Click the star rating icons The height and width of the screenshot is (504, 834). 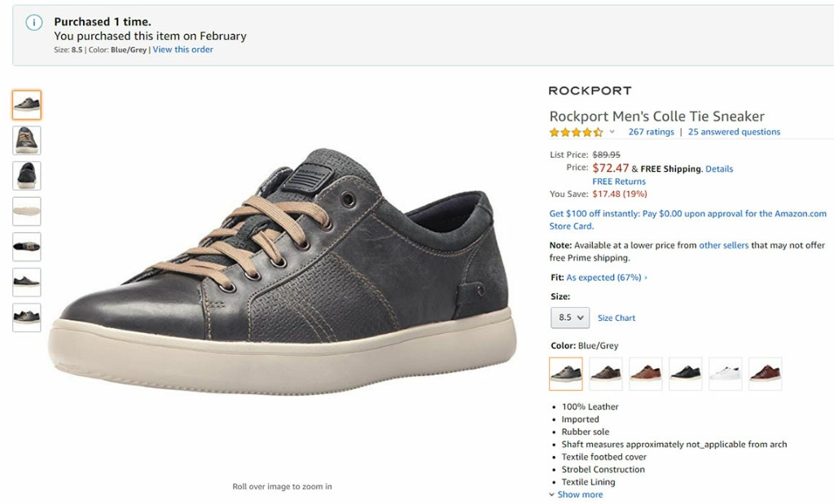click(576, 132)
